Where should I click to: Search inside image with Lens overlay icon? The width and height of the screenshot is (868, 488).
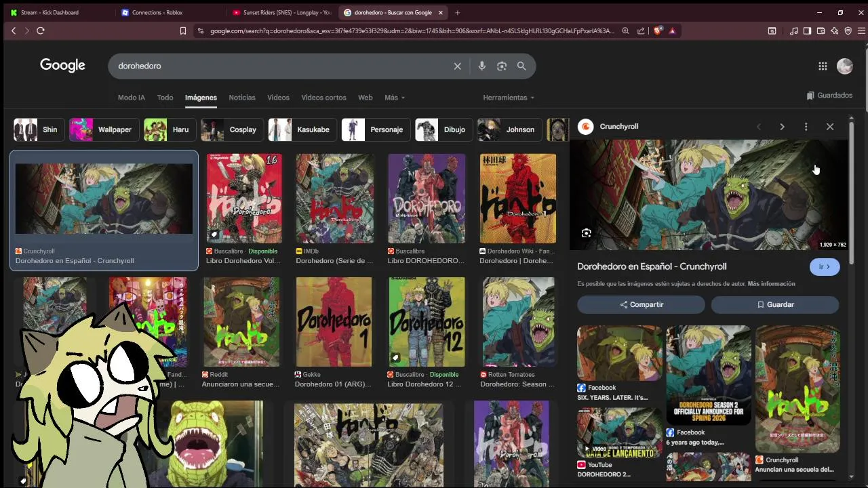(587, 233)
